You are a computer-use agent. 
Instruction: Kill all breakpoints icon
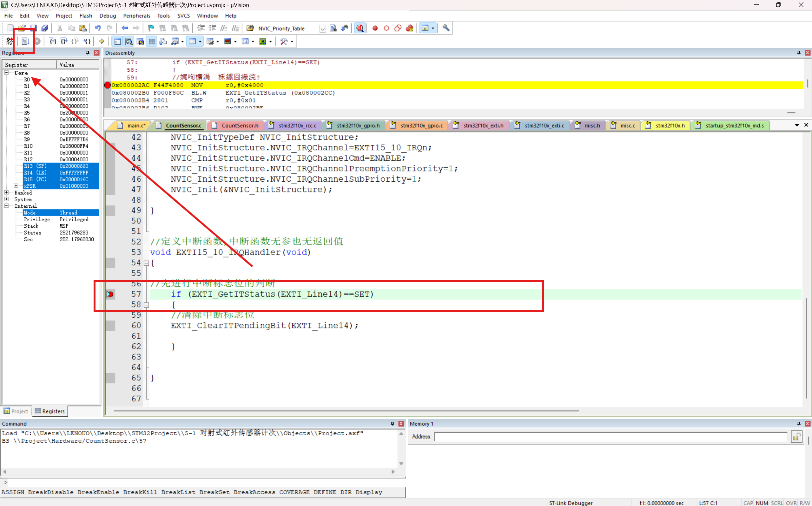[x=410, y=28]
